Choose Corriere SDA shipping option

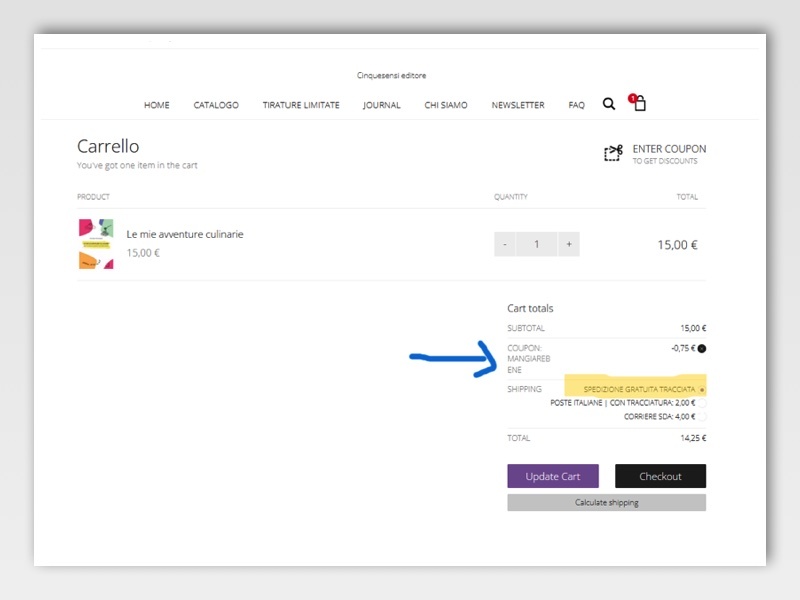point(702,416)
